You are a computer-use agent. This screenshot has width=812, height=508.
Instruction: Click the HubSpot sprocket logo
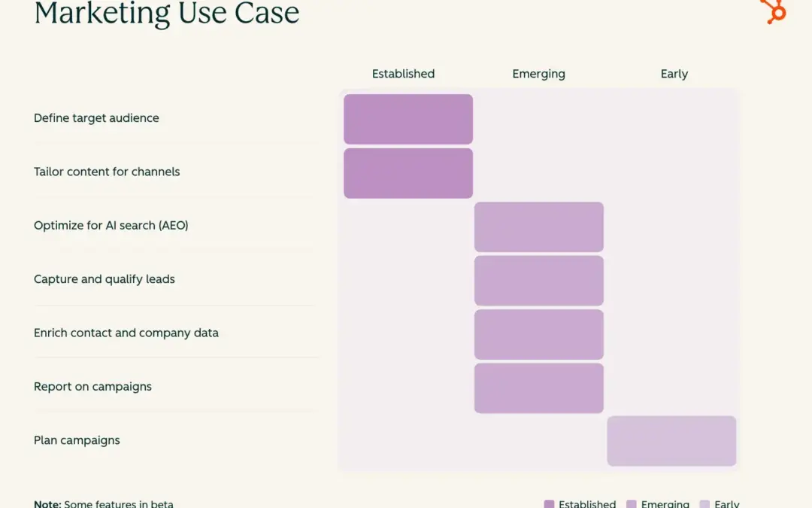(x=774, y=11)
